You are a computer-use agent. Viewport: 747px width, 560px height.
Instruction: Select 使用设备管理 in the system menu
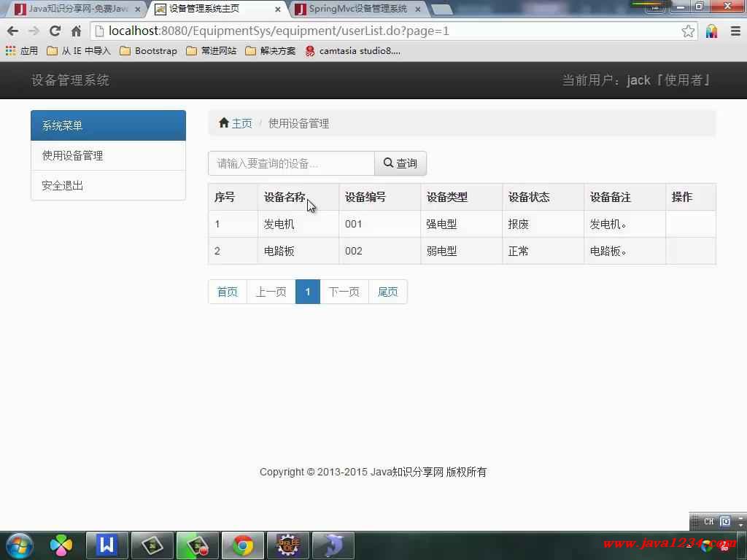[72, 155]
